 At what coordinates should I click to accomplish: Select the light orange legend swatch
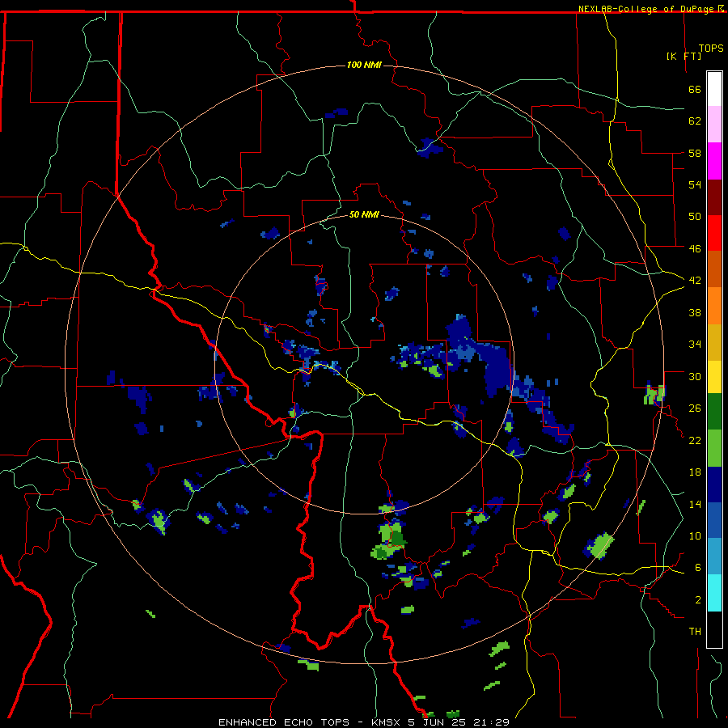(x=714, y=306)
